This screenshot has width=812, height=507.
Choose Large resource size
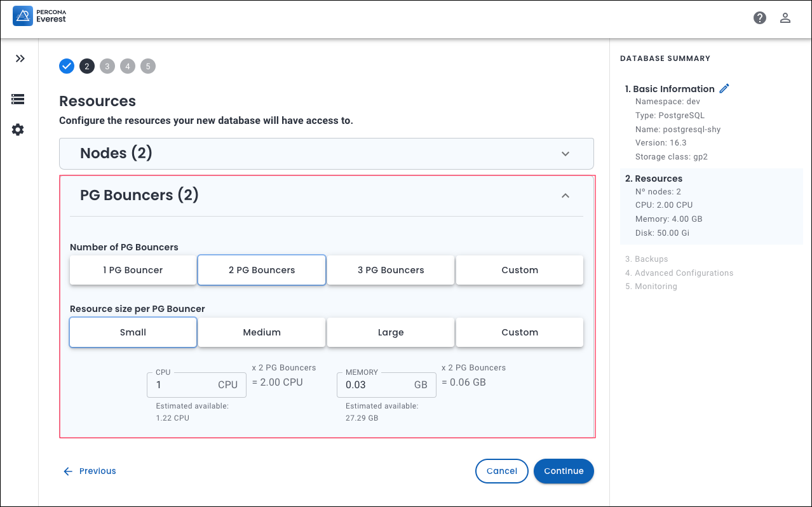[x=391, y=332]
